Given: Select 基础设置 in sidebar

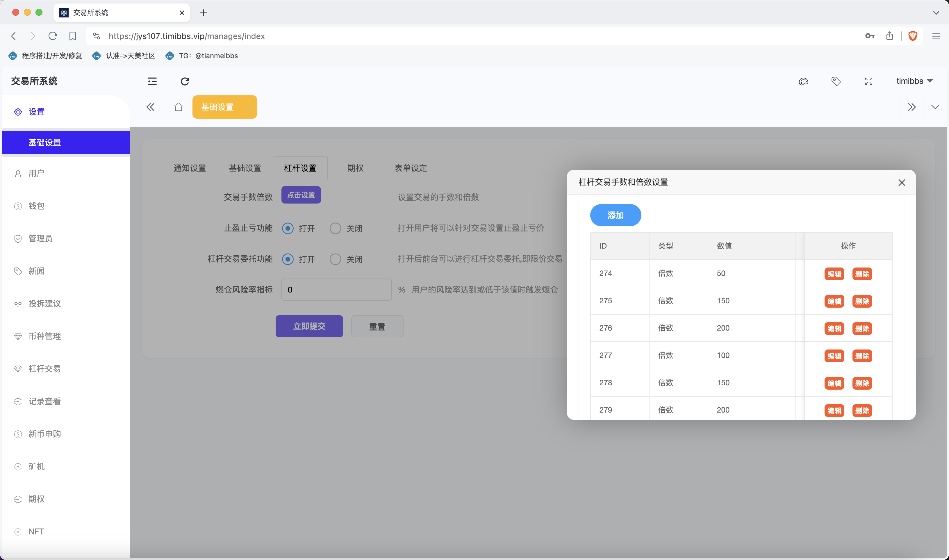Looking at the screenshot, I should [66, 143].
